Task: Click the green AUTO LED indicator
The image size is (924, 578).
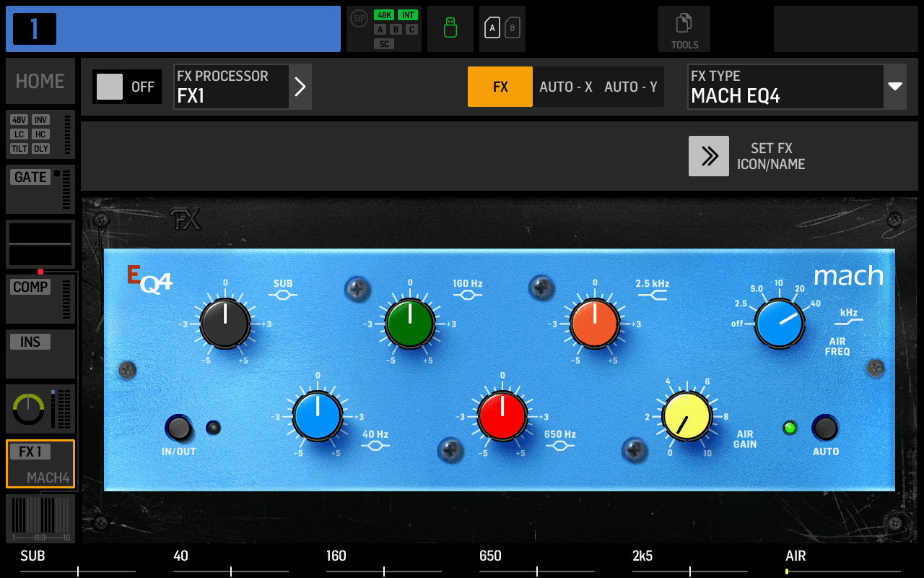Action: pos(790,428)
